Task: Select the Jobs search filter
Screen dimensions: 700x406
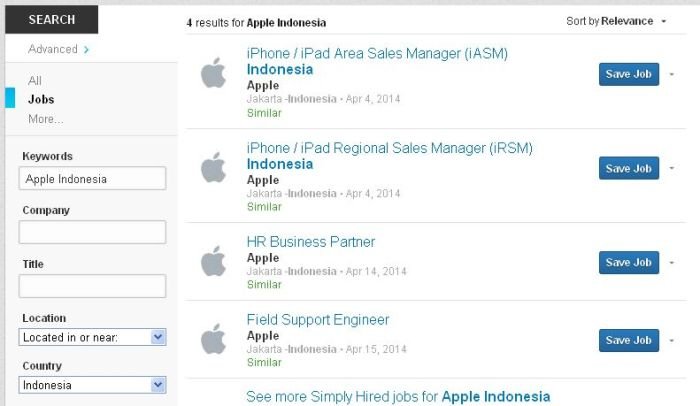Action: coord(41,99)
